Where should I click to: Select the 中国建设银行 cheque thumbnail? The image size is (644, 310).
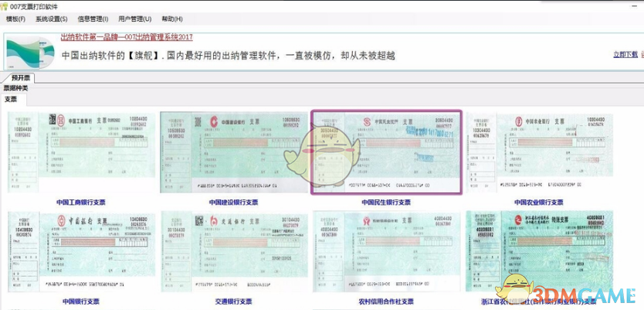tap(234, 152)
